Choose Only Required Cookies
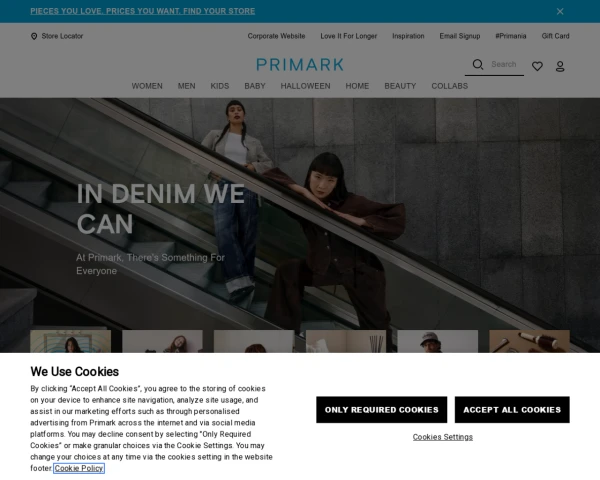600x480 pixels. click(x=382, y=410)
